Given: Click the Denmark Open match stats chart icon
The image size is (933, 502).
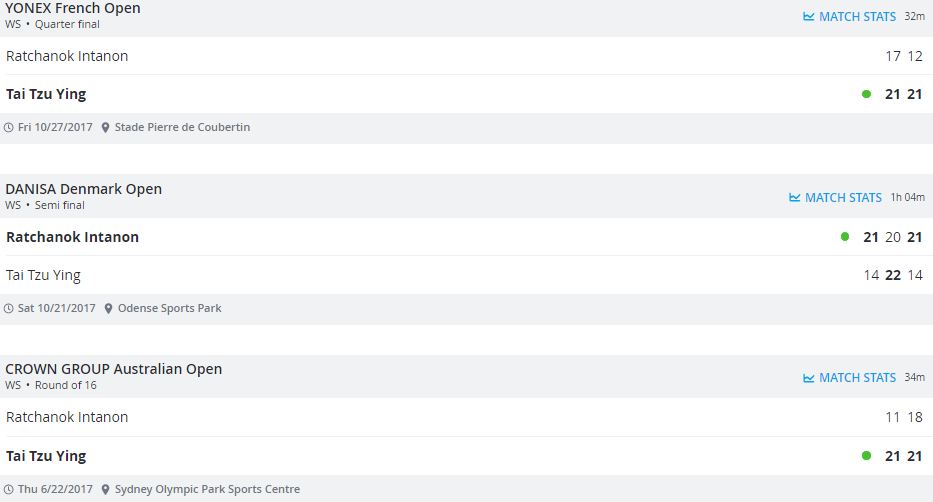Looking at the screenshot, I should click(x=795, y=198).
